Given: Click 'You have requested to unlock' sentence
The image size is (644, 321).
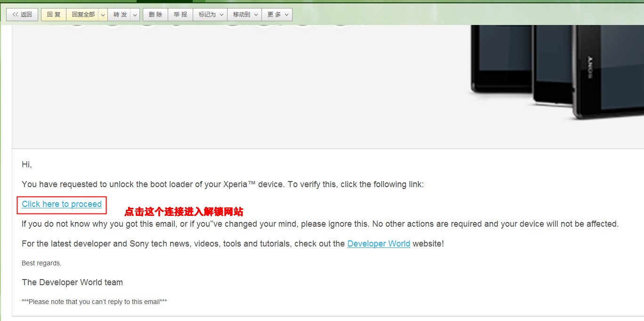Looking at the screenshot, I should 223,184.
